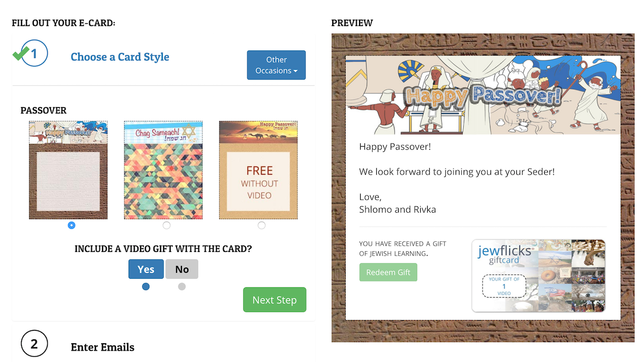
Task: Select the Chag Sameach colorful triangles card
Action: point(163,170)
